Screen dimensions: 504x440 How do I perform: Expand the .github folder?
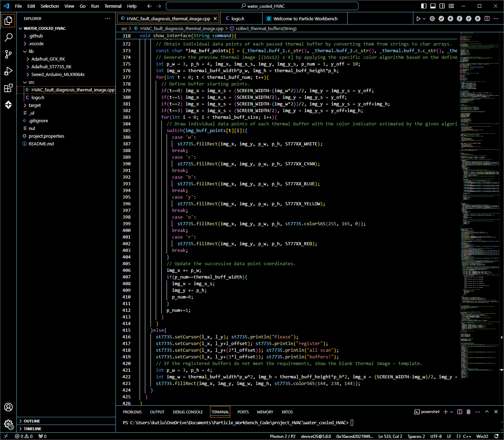pyautogui.click(x=36, y=36)
